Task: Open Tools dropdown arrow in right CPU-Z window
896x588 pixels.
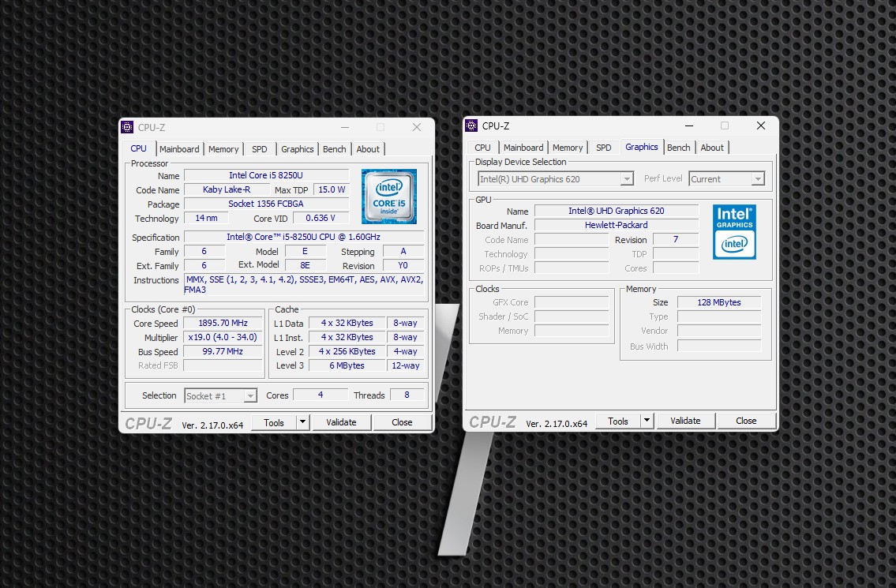Action: [647, 421]
